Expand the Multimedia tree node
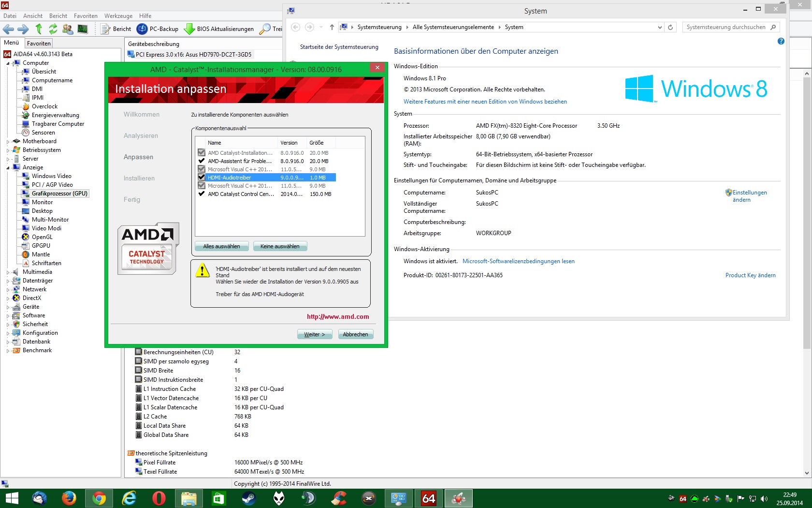Screen dimensions: 812x508 click(8, 272)
